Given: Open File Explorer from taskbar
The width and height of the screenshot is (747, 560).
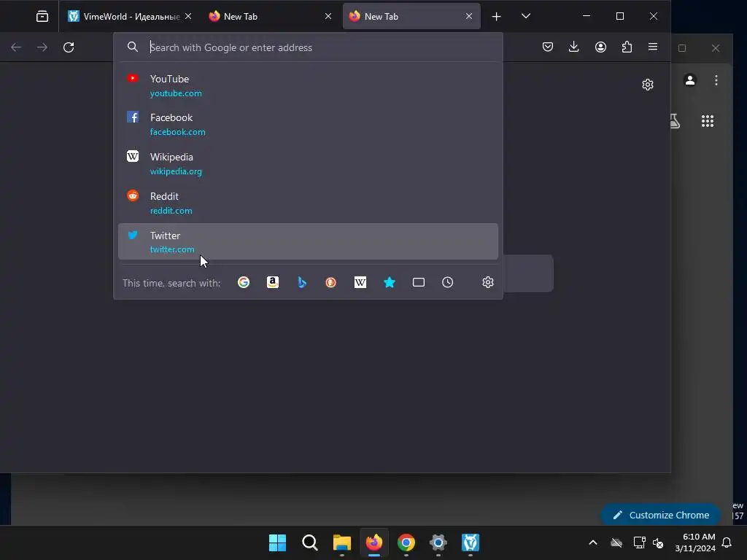Looking at the screenshot, I should pos(341,542).
